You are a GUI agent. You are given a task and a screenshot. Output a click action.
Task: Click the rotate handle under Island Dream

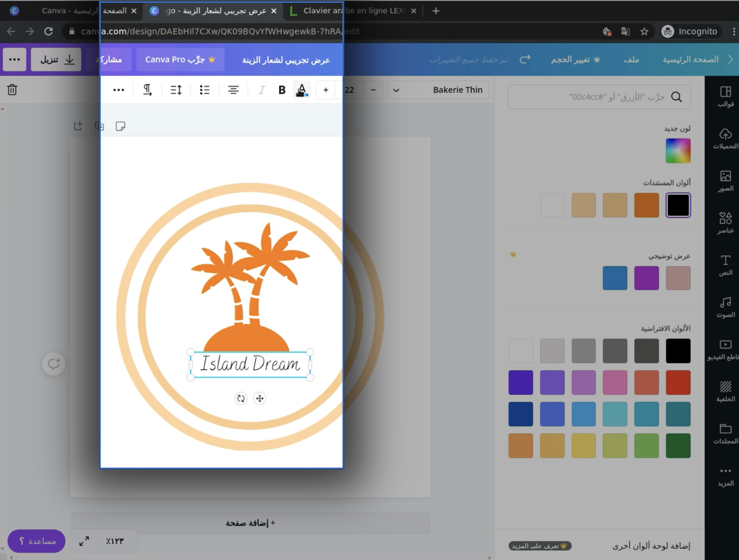pos(241,399)
